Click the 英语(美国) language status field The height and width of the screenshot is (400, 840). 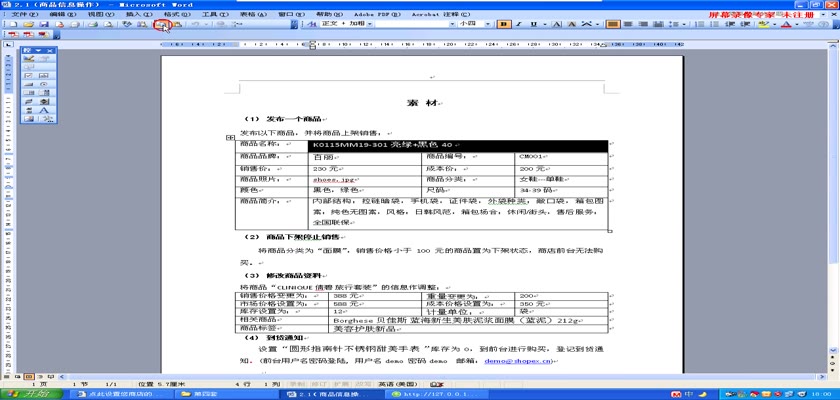398,384
